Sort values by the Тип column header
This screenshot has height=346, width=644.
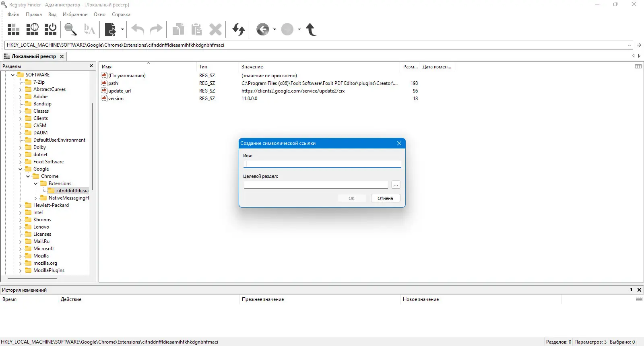[217, 66]
